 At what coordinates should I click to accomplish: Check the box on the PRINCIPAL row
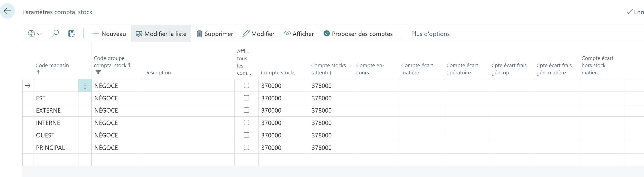[246, 147]
